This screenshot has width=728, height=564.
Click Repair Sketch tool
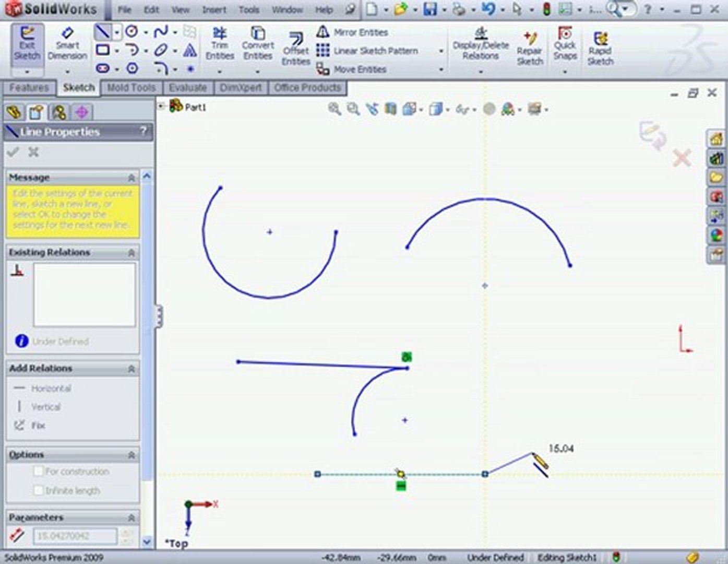[530, 49]
